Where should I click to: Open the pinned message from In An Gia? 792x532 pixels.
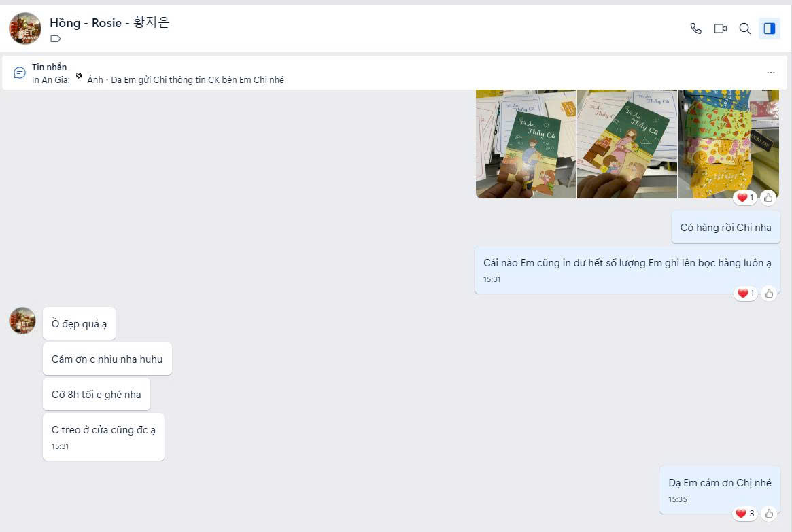tap(185, 79)
